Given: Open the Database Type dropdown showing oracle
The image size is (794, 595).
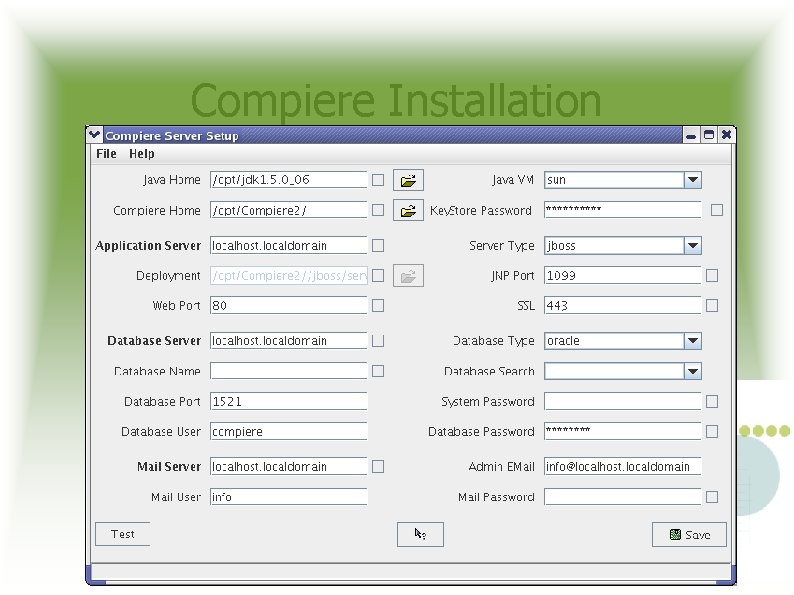Looking at the screenshot, I should tap(693, 341).
